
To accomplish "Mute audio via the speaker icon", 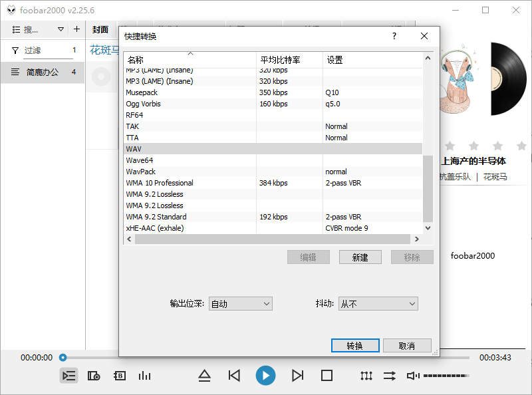I will (412, 376).
